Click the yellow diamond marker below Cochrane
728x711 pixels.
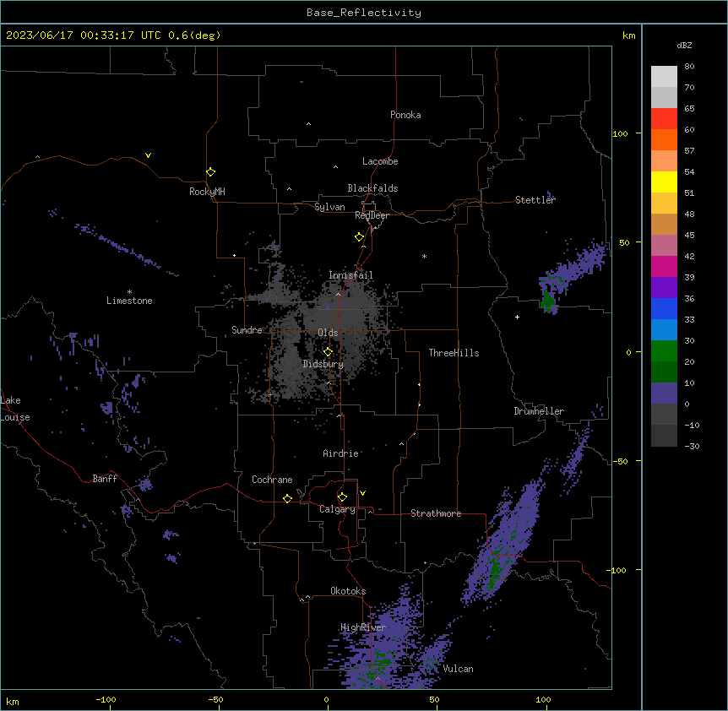click(x=287, y=498)
